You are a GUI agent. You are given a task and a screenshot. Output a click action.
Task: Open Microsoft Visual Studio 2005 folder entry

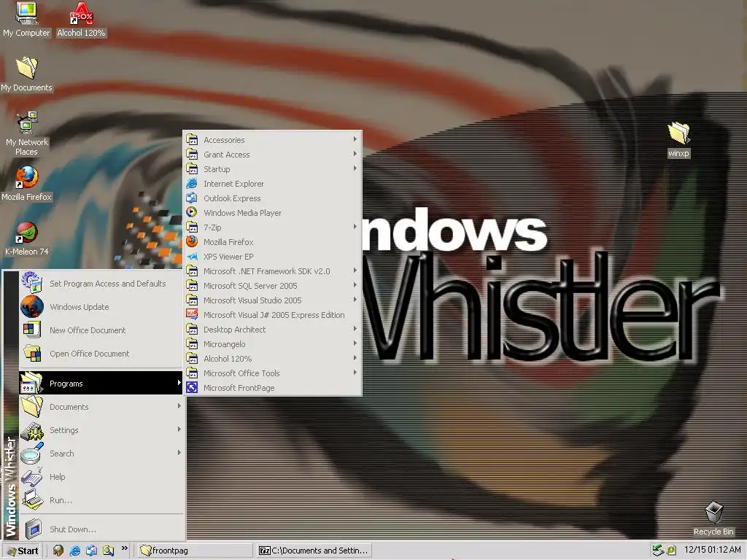(x=273, y=300)
